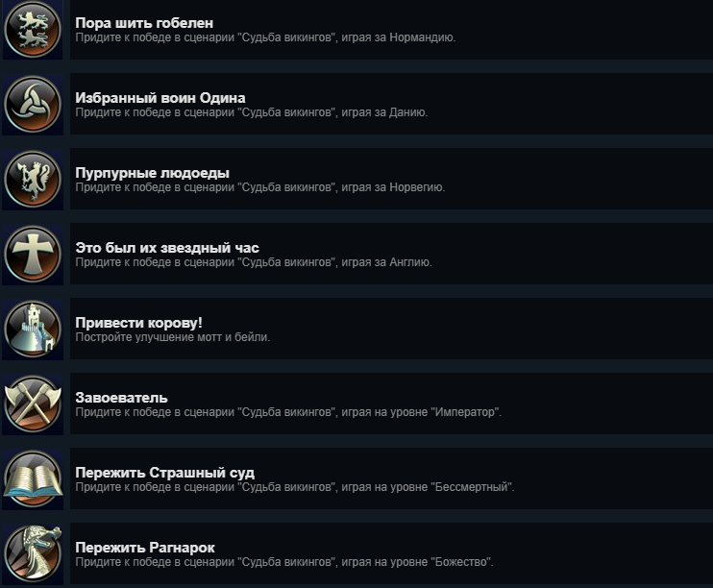This screenshot has width=713, height=588.
Task: Select the description mentioning уровне "Божество"
Action: coord(284,562)
